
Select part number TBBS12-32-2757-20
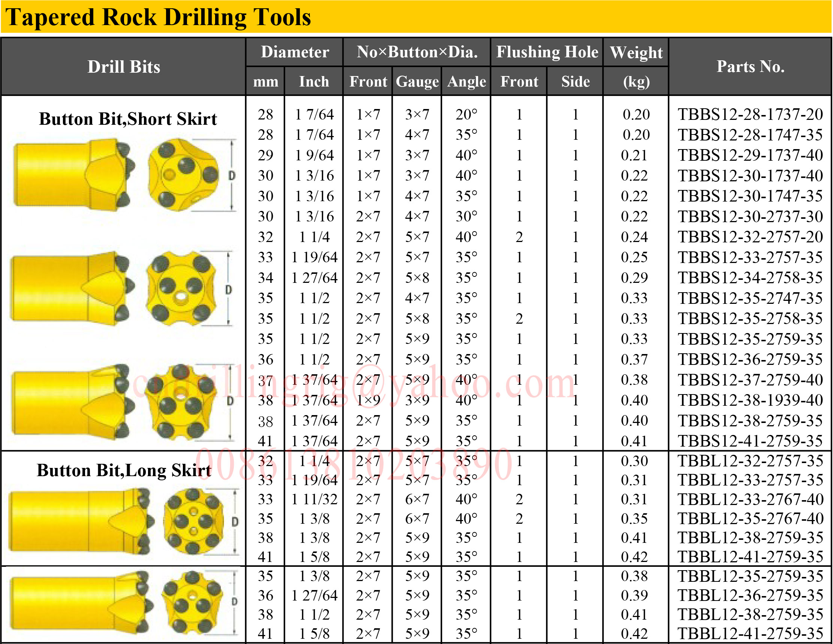[750, 237]
